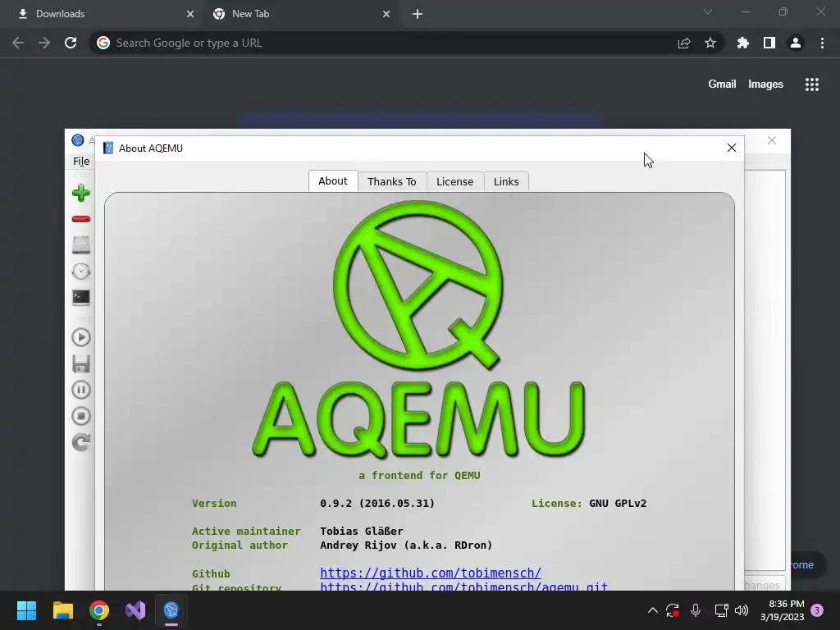Open Visual Studio from taskbar
The image size is (840, 630).
tap(135, 610)
